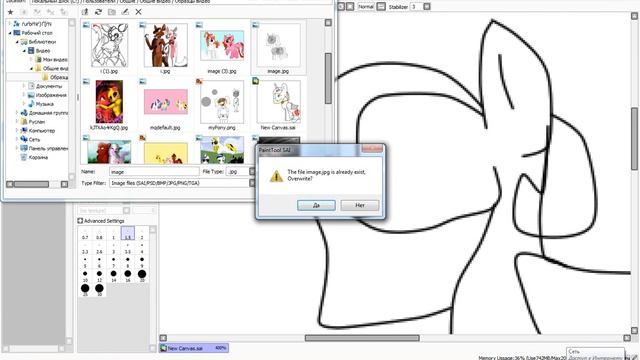Expand the Компьютер tree node
This screenshot has height=360, width=640.
(17, 131)
